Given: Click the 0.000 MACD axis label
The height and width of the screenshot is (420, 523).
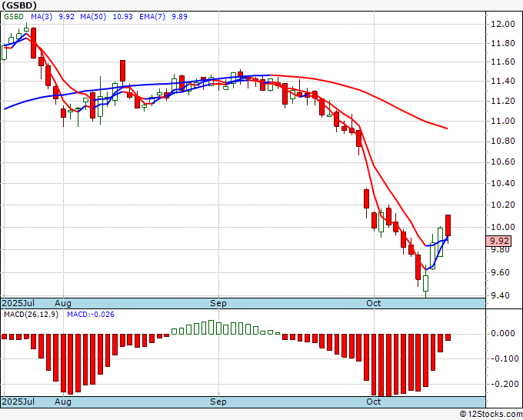Looking at the screenshot, I should coord(503,333).
